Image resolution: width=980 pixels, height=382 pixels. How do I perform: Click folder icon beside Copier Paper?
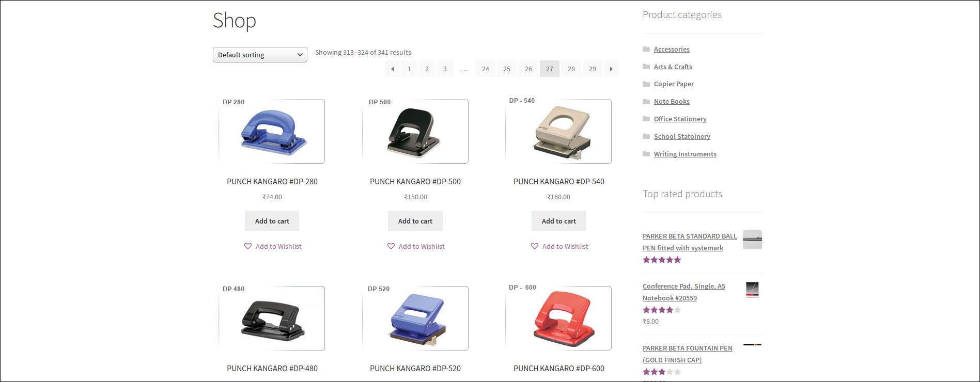pos(646,84)
